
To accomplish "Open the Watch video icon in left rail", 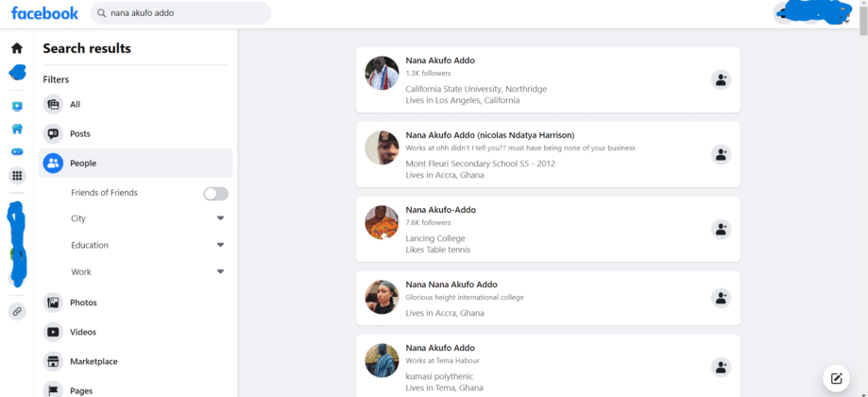I will coord(17,107).
